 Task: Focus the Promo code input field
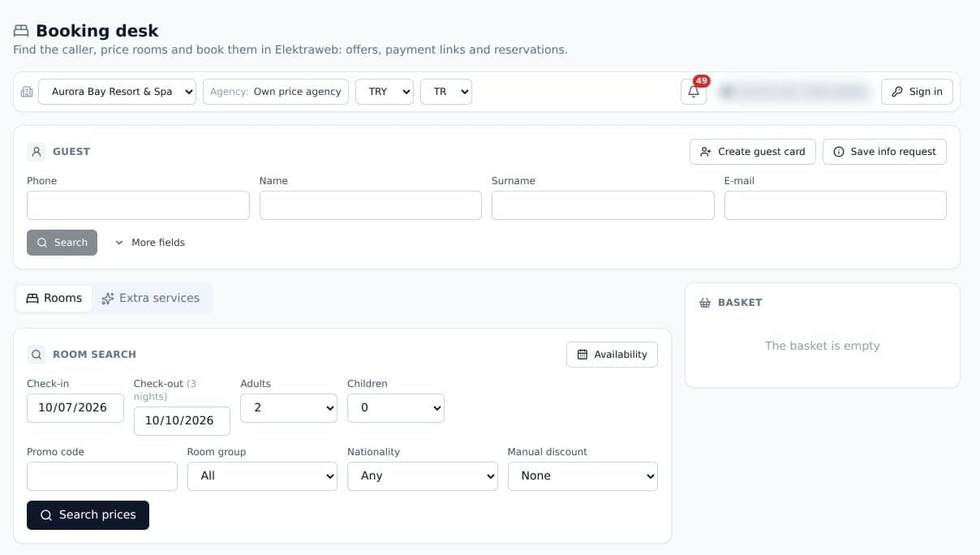[102, 476]
